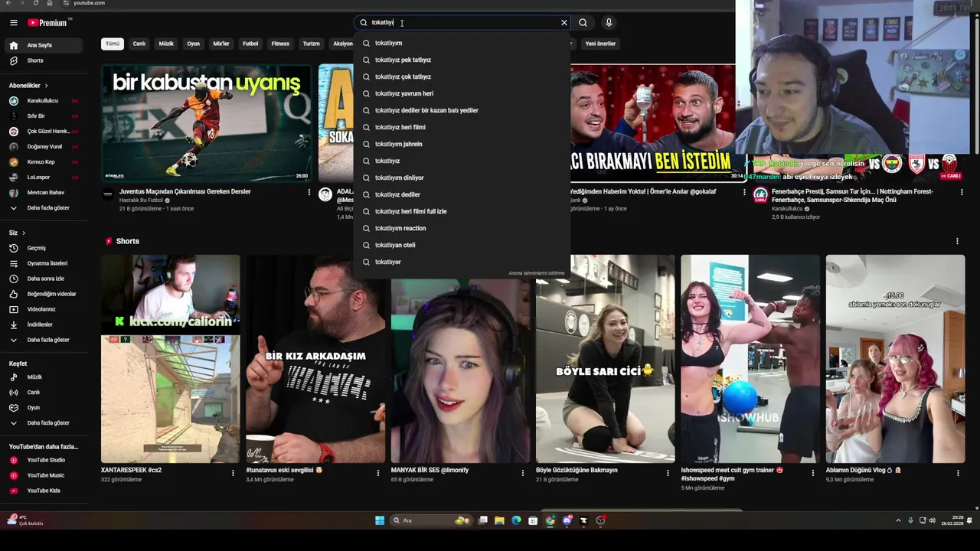Click the magnifier search button
Image resolution: width=980 pixels, height=551 pixels.
pyautogui.click(x=583, y=23)
